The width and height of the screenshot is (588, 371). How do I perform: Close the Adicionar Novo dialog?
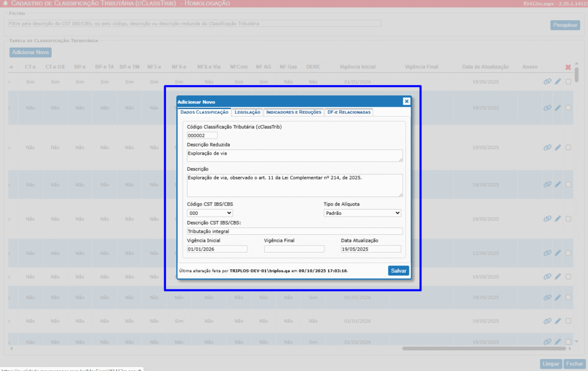point(407,101)
